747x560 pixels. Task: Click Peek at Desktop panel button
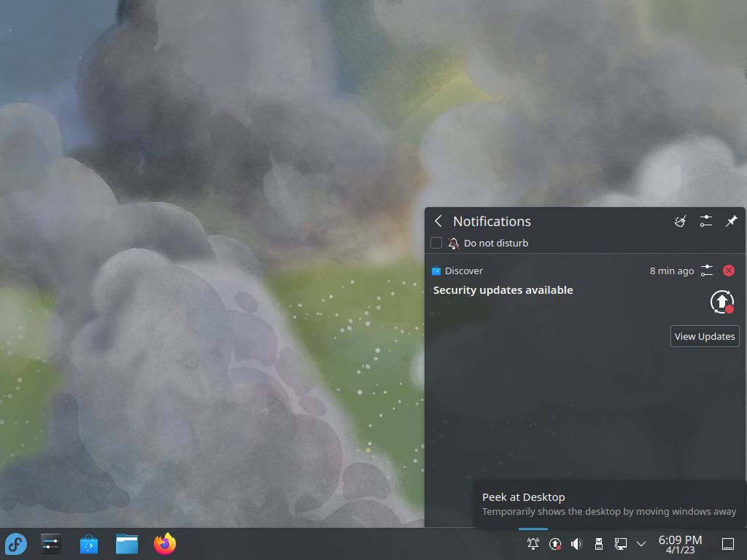pos(728,544)
